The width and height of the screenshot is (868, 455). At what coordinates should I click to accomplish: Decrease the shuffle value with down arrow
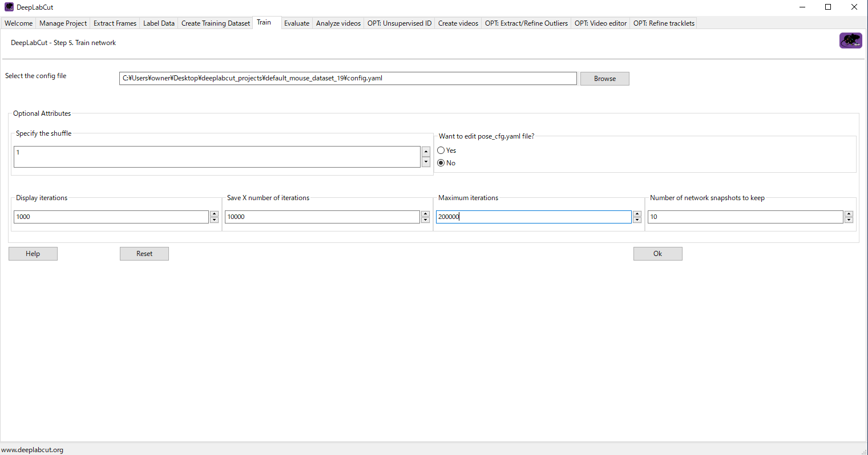(426, 162)
